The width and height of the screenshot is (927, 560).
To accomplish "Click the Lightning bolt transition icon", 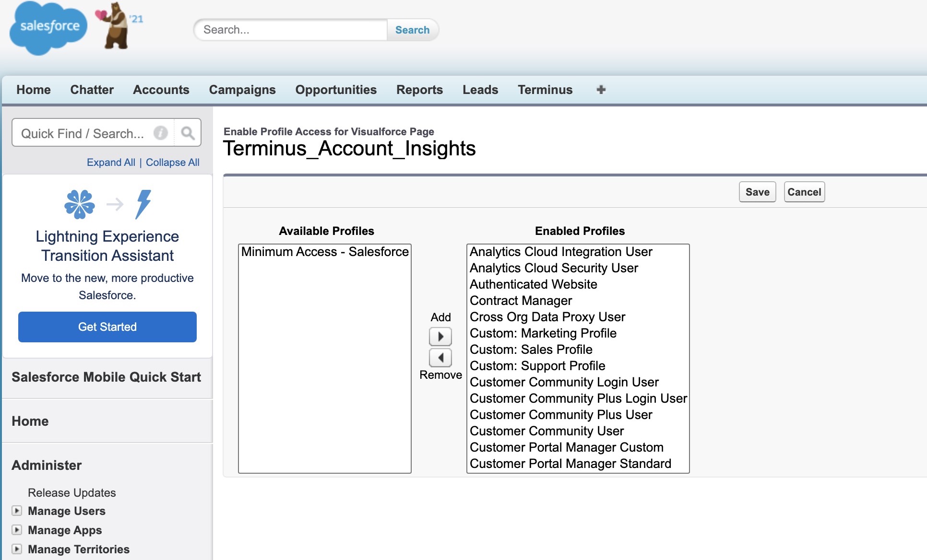I will [x=143, y=204].
